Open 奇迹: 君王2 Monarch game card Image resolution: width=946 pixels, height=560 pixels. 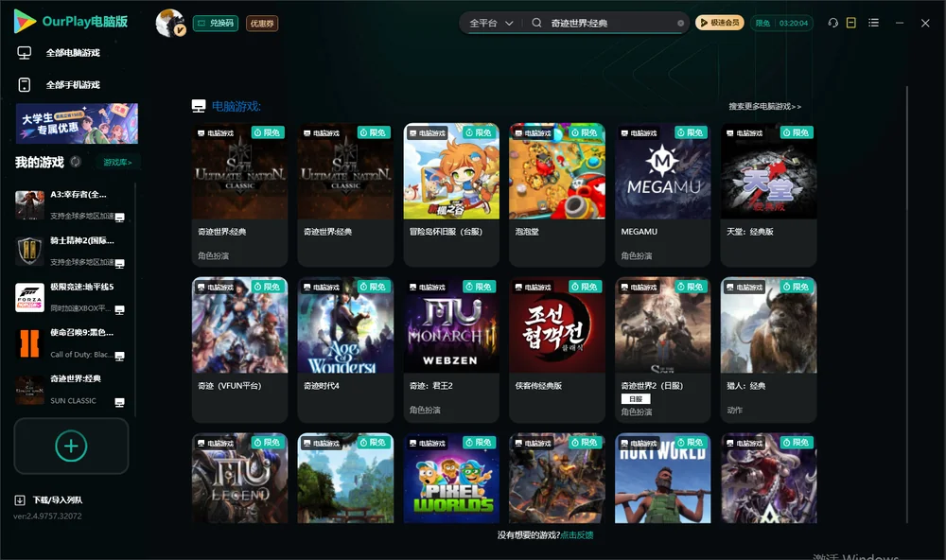[451, 349]
